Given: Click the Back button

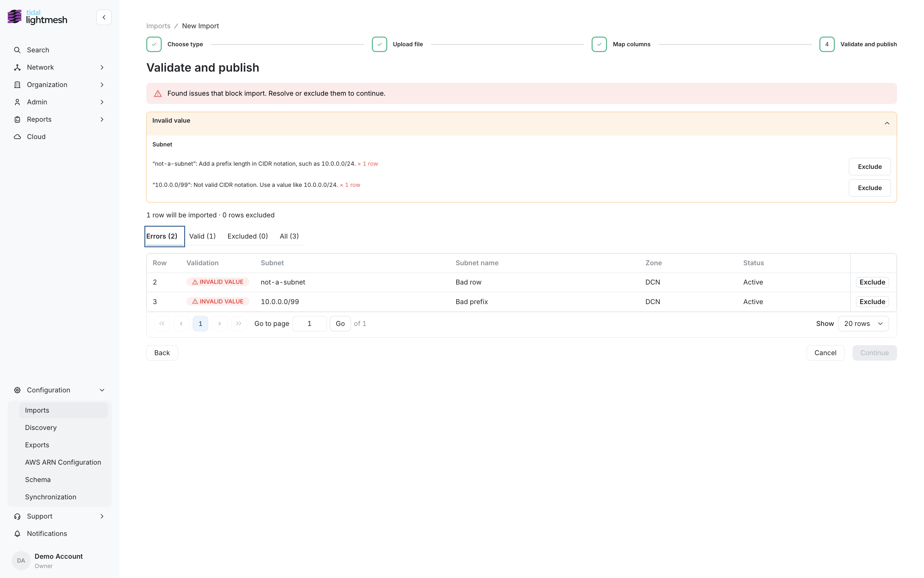Looking at the screenshot, I should point(162,353).
